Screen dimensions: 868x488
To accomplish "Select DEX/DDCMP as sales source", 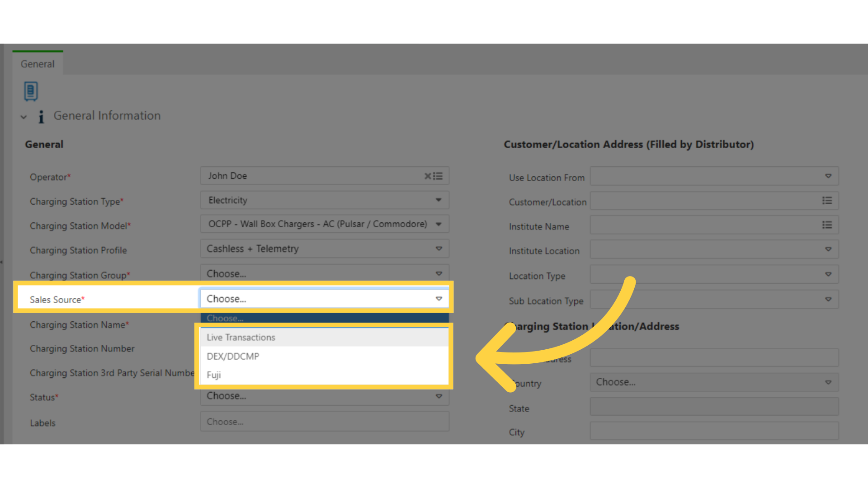I will click(x=325, y=356).
